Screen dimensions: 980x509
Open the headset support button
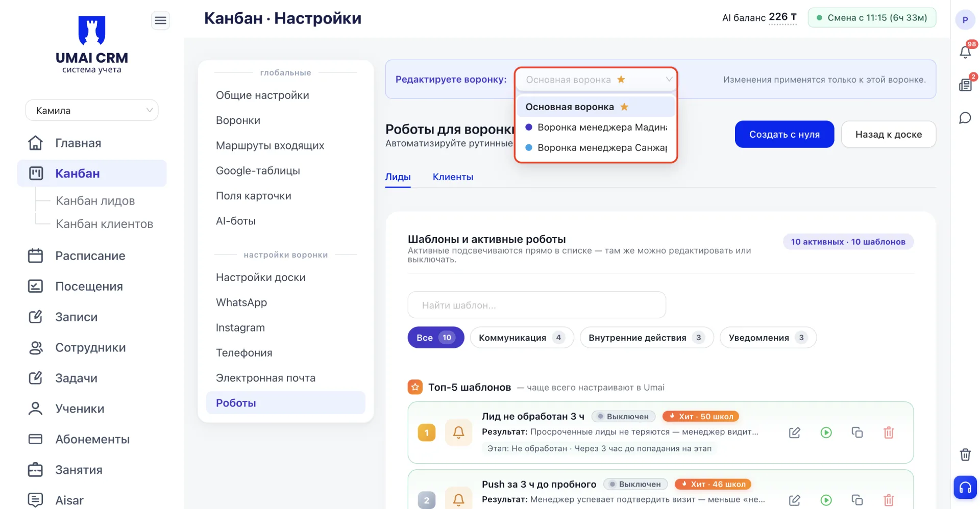(965, 488)
